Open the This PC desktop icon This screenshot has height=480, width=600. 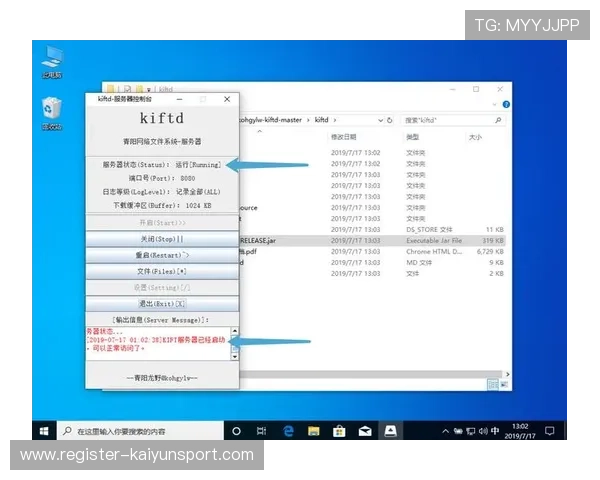pyautogui.click(x=51, y=60)
